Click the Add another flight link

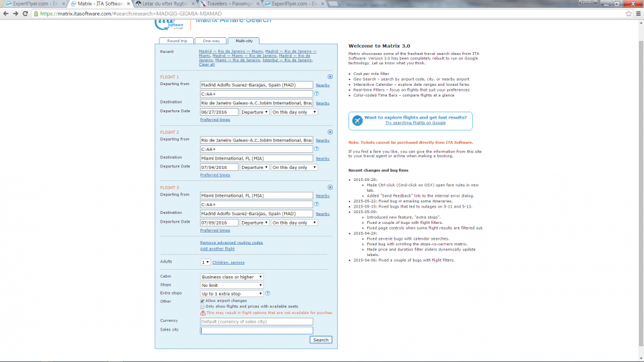[217, 248]
